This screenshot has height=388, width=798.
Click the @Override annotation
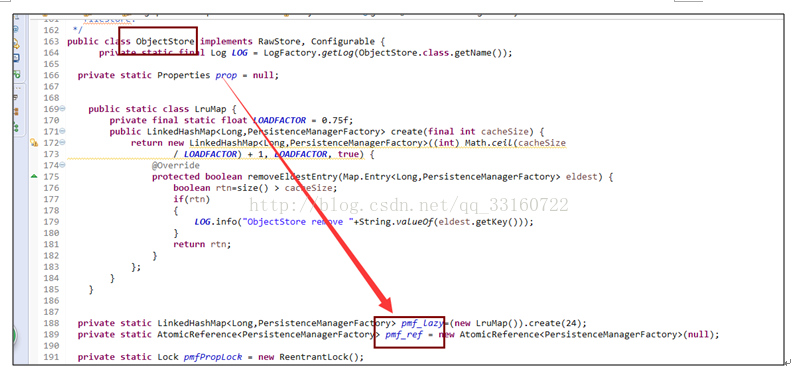176,165
